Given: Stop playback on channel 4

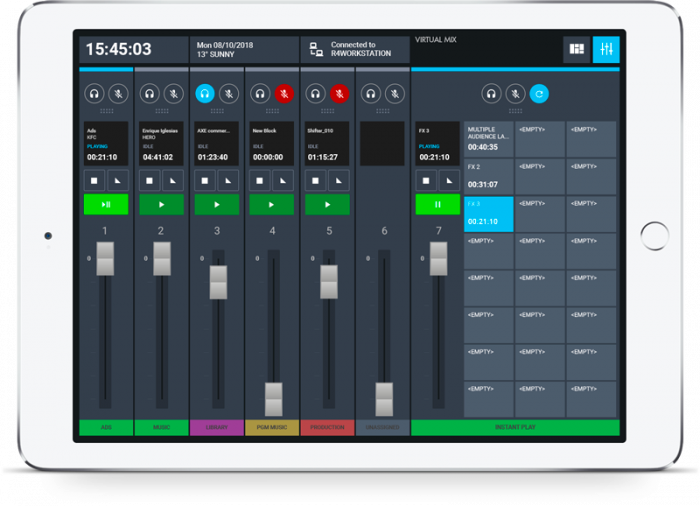Looking at the screenshot, I should 260,180.
